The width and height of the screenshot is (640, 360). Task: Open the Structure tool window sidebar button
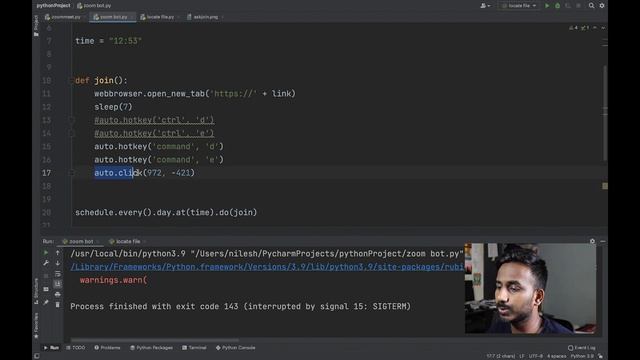36,291
